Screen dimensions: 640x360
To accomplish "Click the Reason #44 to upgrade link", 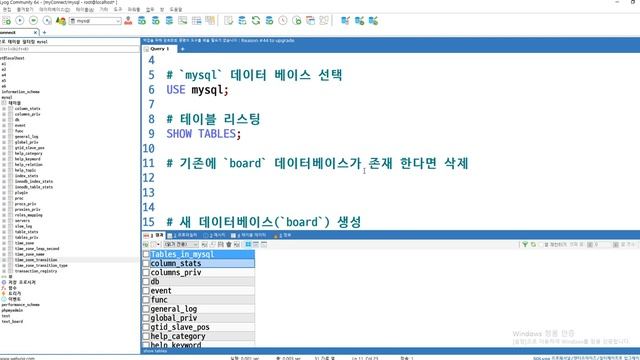I will click(267, 40).
